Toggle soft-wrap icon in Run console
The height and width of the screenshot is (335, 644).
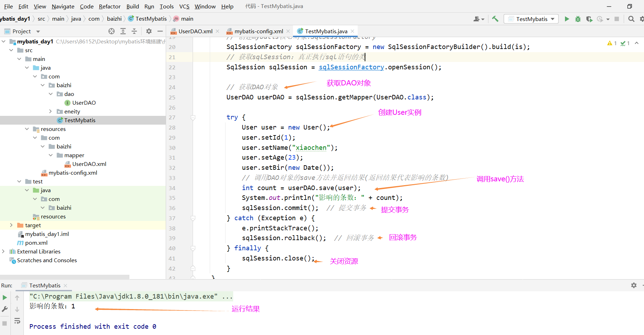click(x=17, y=321)
